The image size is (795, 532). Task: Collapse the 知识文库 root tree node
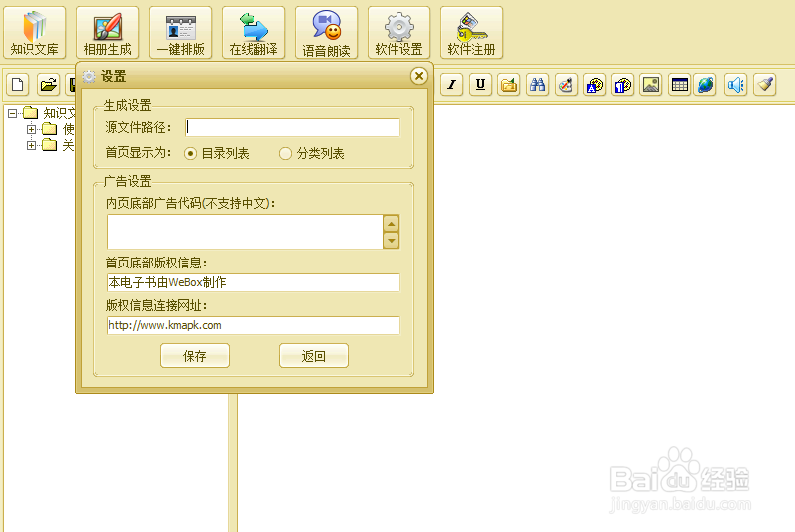13,113
